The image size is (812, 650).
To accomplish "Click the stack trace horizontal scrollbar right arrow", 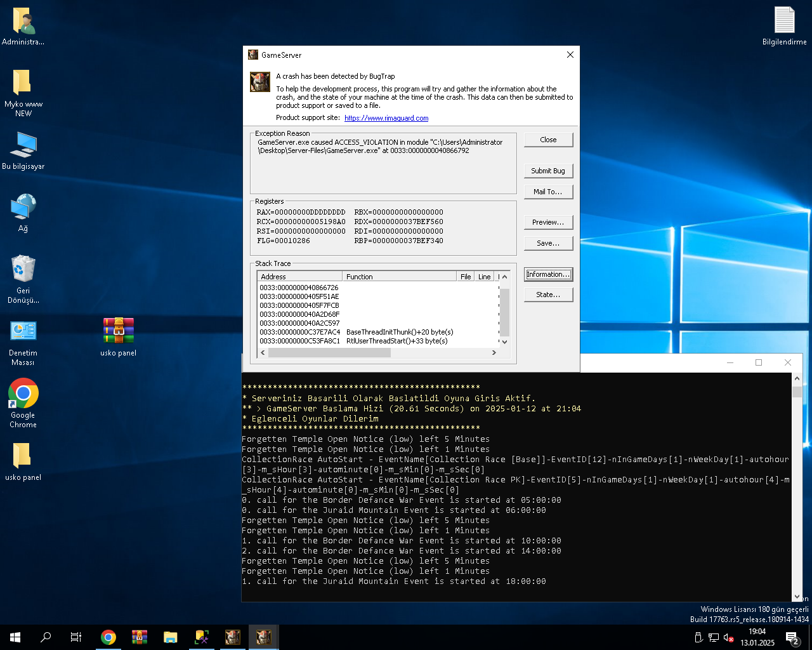I will pos(494,353).
